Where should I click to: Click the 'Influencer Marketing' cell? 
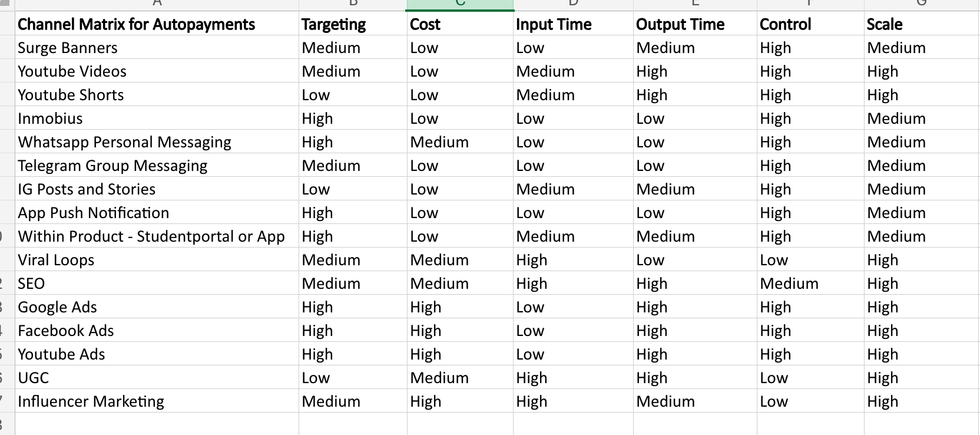click(x=91, y=401)
